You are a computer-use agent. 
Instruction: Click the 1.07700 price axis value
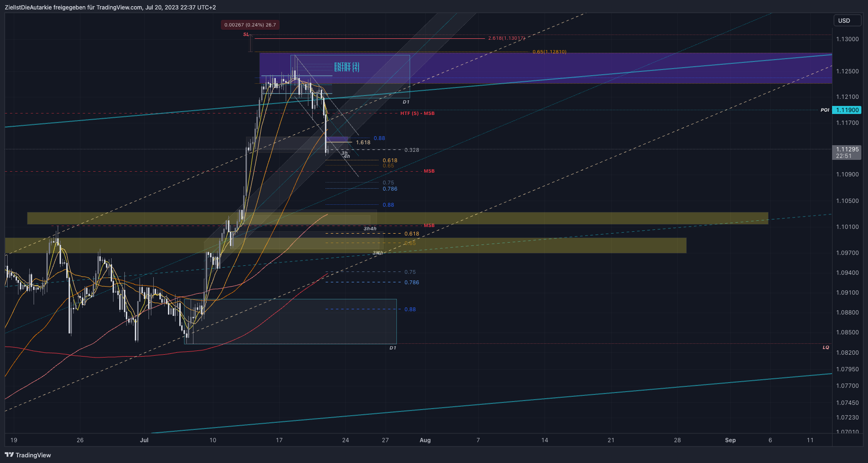[847, 386]
